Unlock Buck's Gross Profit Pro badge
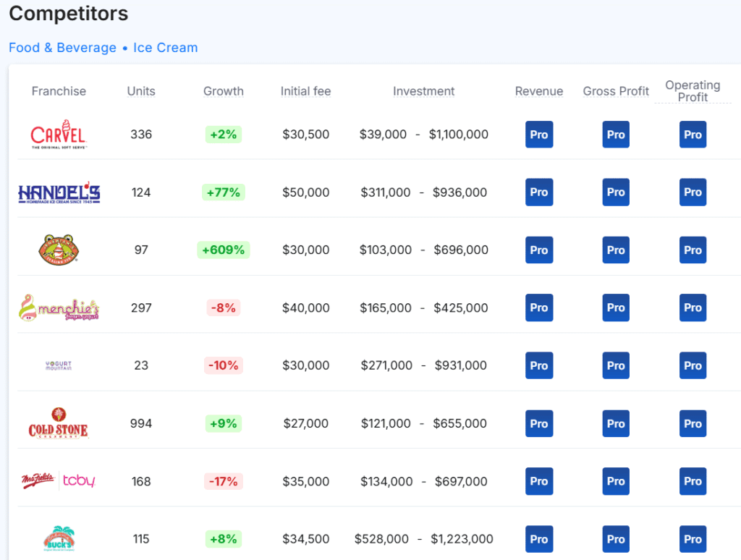Screen dimensions: 741x560 tap(616, 539)
